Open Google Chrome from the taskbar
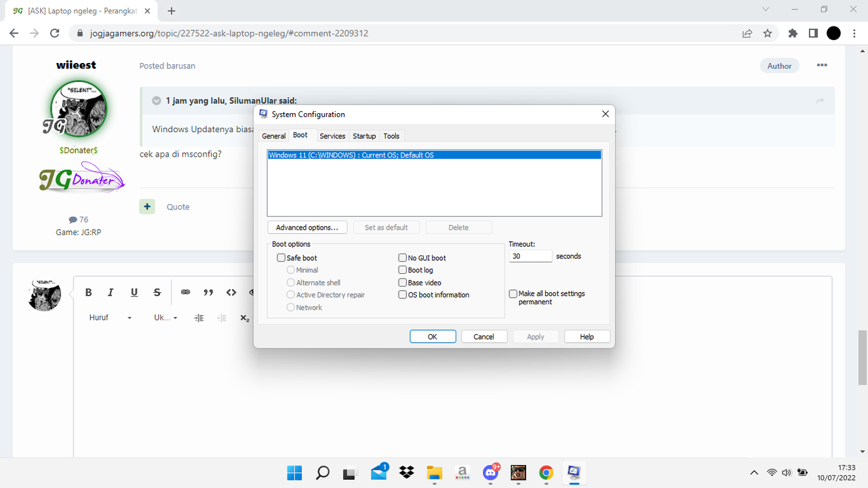 [546, 472]
